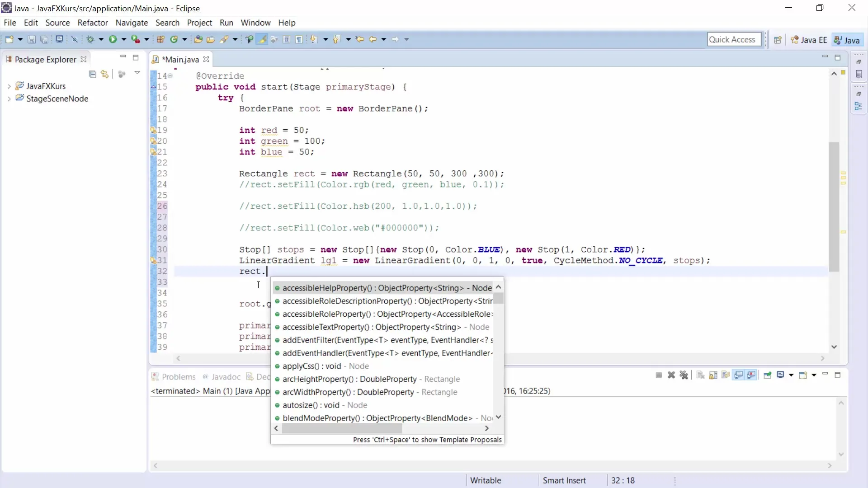
Task: Expand the StageSceneNode project node
Action: click(x=9, y=99)
